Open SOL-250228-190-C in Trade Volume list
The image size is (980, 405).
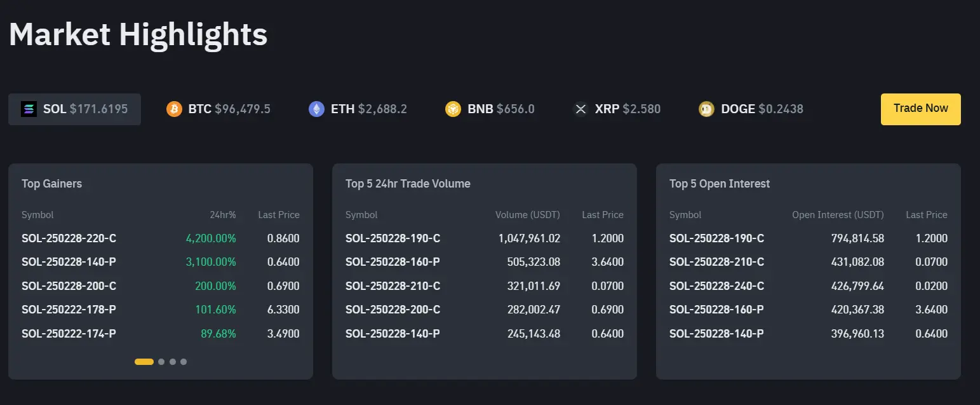pyautogui.click(x=393, y=238)
